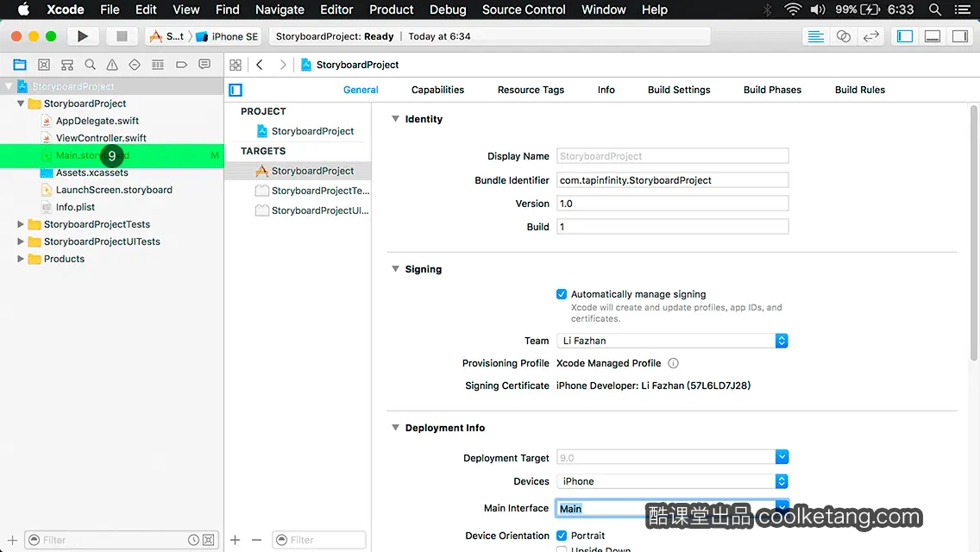Screen dimensions: 980x552
Task: Collapse the StoryboardProject folder group
Action: click(x=21, y=103)
